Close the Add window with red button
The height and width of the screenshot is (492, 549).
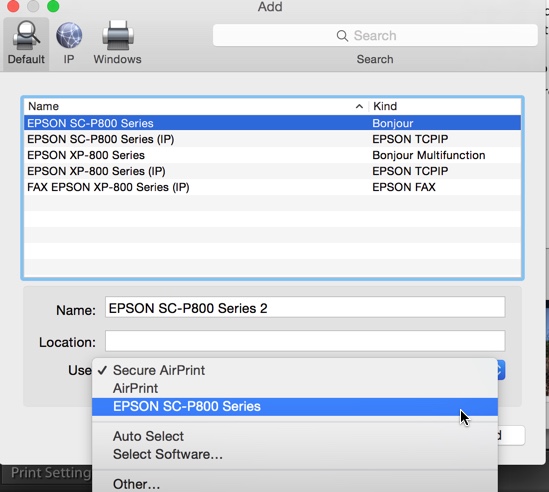(x=13, y=6)
